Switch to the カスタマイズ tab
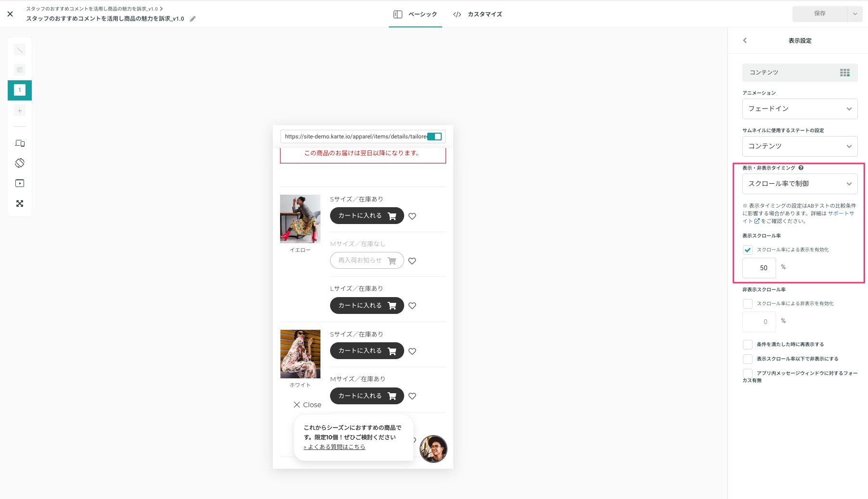This screenshot has height=499, width=868. (x=477, y=14)
